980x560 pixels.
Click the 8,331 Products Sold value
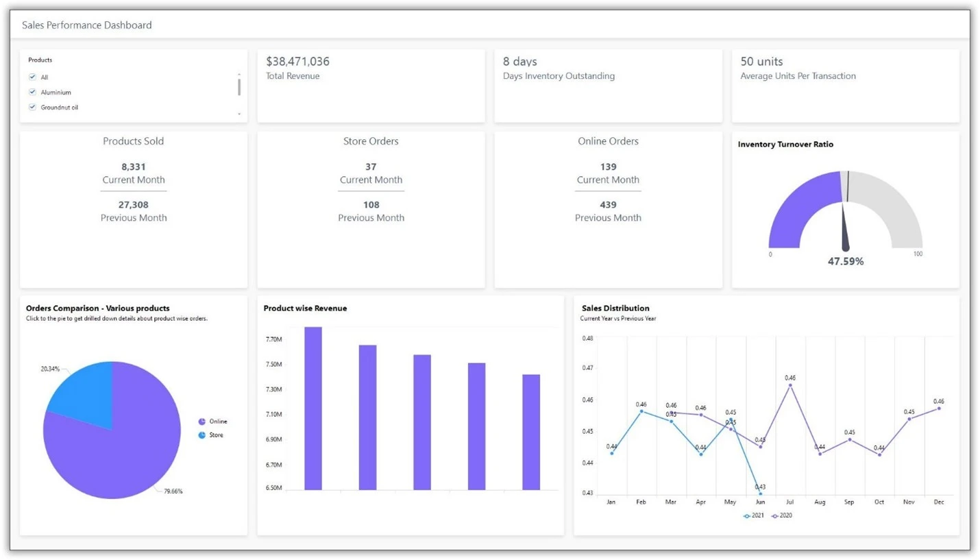(134, 167)
